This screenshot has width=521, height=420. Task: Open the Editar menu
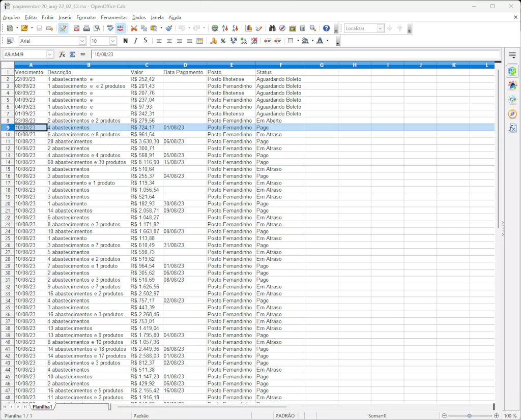pyautogui.click(x=31, y=18)
